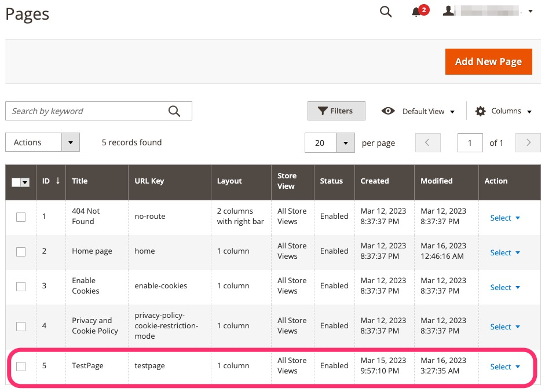
Task: Select the checkbox beside Home page
Action: pos(21,251)
